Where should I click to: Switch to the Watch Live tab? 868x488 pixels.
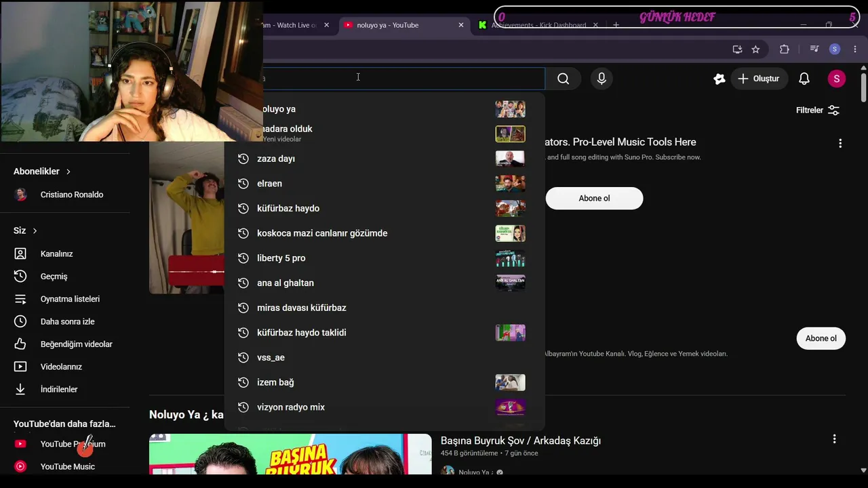pos(296,25)
